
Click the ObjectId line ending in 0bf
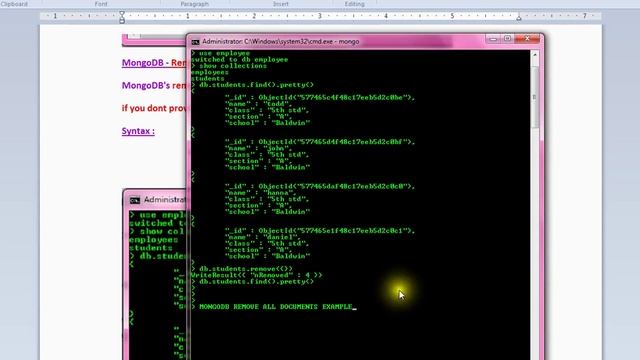320,142
